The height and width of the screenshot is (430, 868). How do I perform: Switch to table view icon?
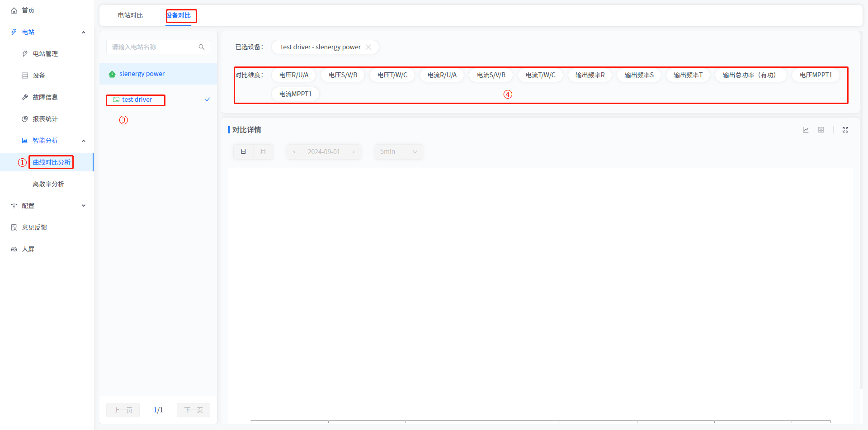(x=821, y=130)
